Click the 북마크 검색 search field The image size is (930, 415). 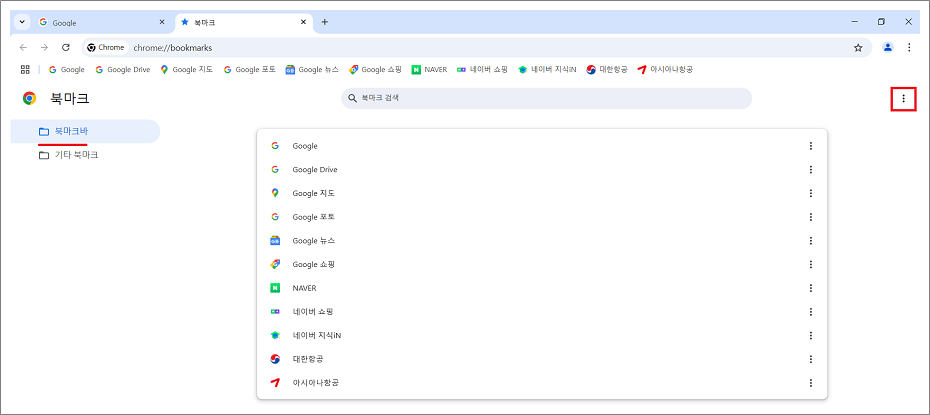point(546,98)
